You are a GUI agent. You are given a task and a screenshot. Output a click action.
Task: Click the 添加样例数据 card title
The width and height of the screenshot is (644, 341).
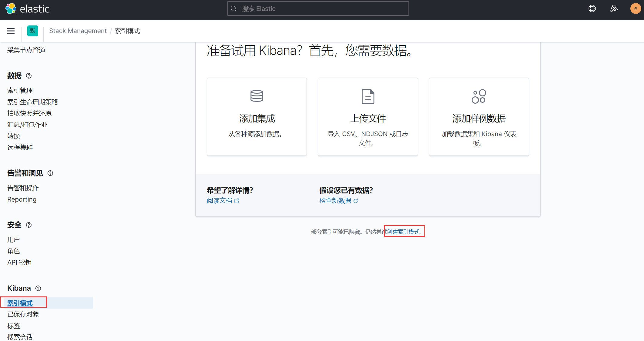[479, 119]
